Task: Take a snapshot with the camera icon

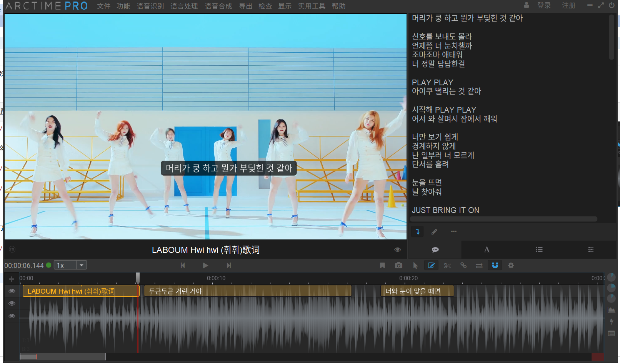Action: point(398,266)
